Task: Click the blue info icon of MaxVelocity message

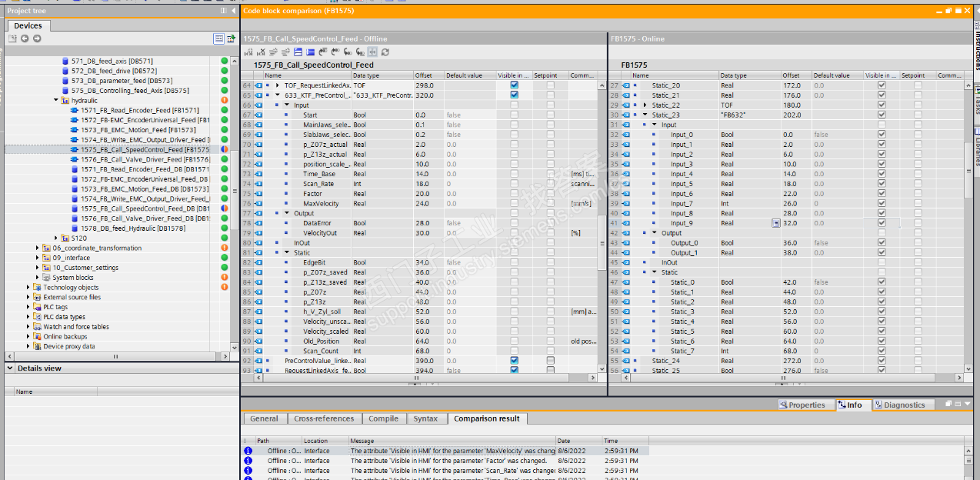Action: pyautogui.click(x=248, y=451)
